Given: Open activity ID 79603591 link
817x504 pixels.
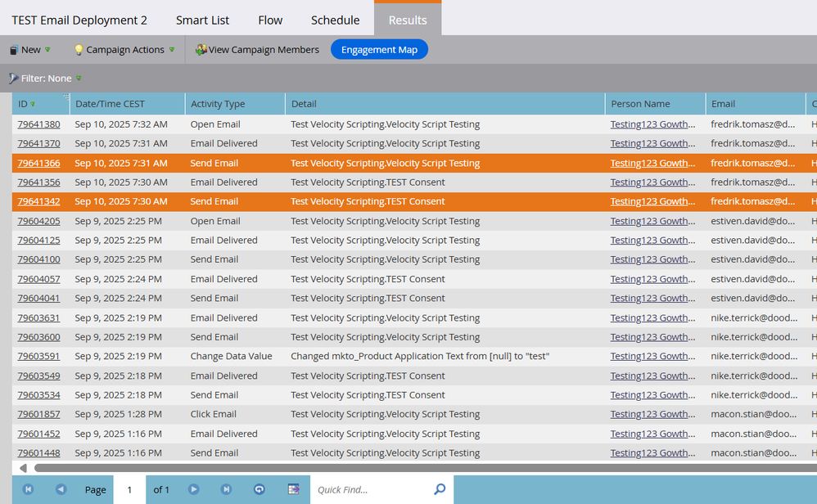Looking at the screenshot, I should coord(38,357).
